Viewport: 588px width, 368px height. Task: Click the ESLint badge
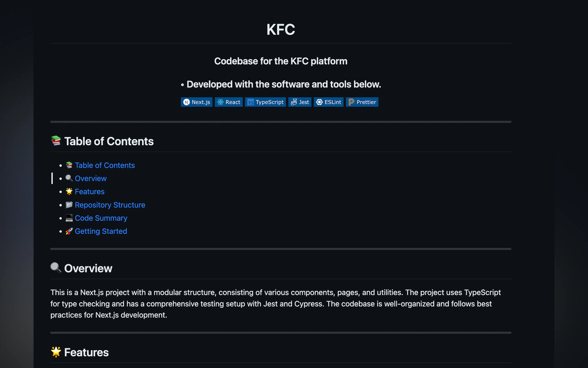[328, 102]
